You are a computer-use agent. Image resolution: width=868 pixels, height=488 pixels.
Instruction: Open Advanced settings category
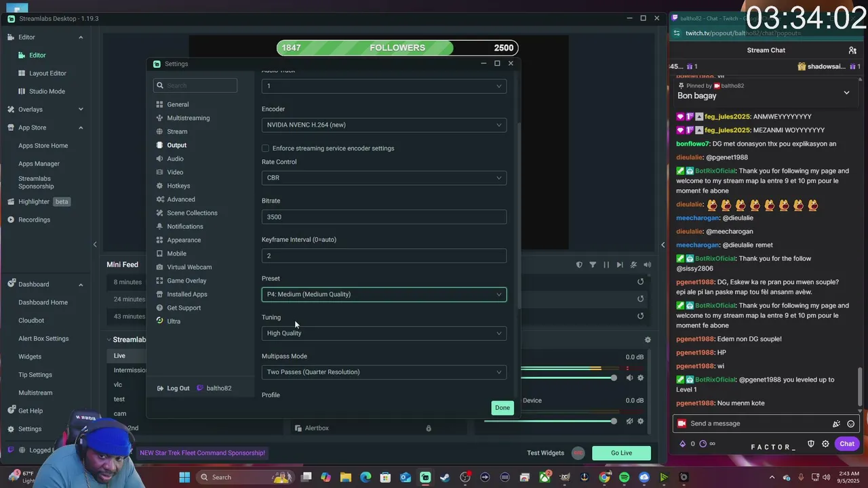point(181,199)
